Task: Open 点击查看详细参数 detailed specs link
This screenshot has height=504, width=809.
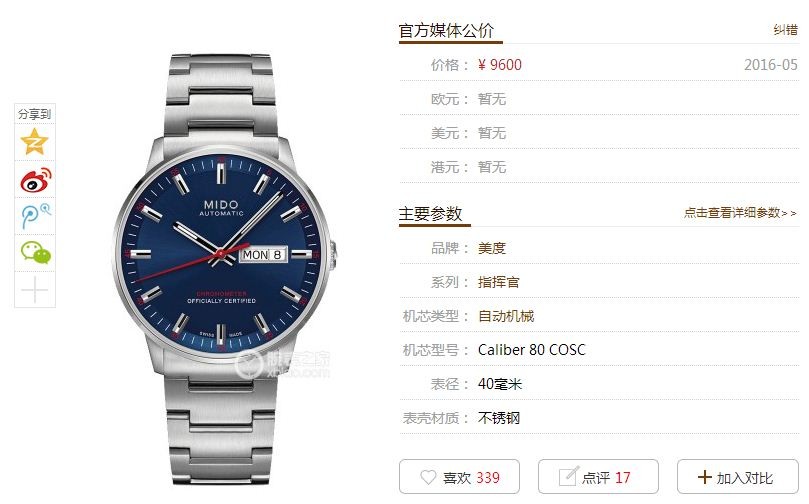Action: (740, 213)
